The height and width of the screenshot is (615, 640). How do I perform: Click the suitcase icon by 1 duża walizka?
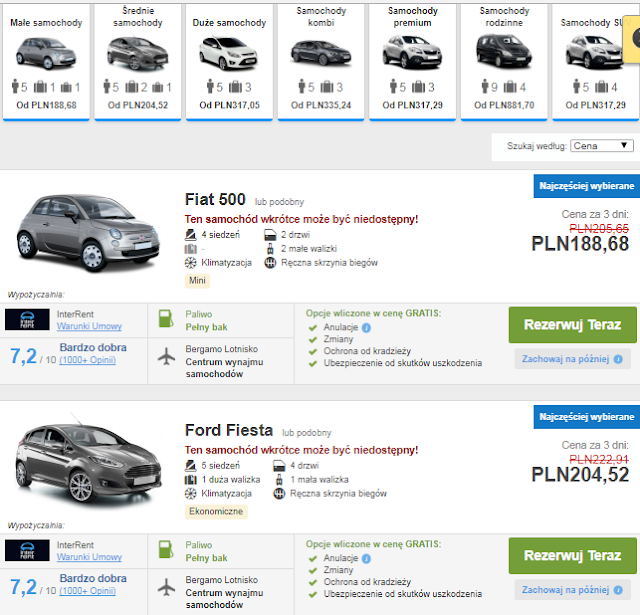pyautogui.click(x=191, y=480)
